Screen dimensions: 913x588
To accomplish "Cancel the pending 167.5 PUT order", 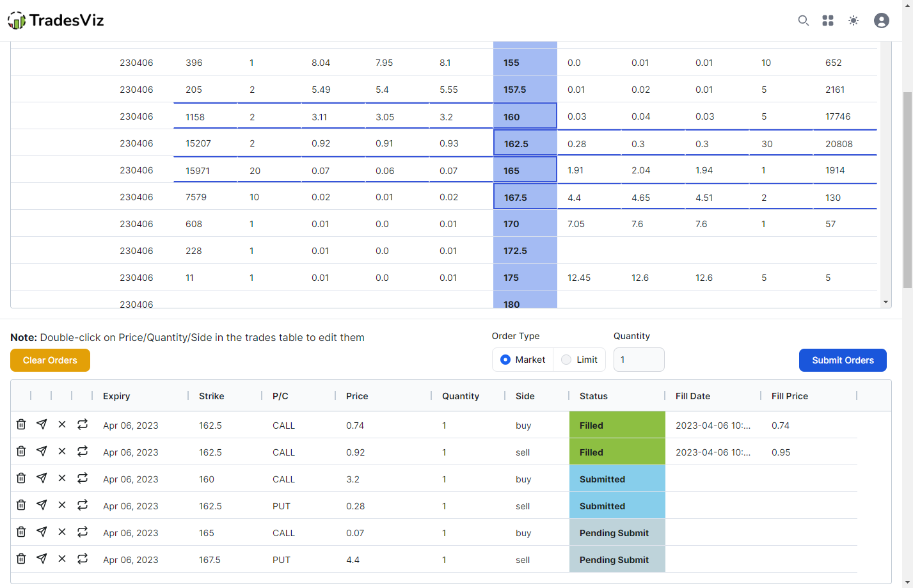I will tap(62, 559).
